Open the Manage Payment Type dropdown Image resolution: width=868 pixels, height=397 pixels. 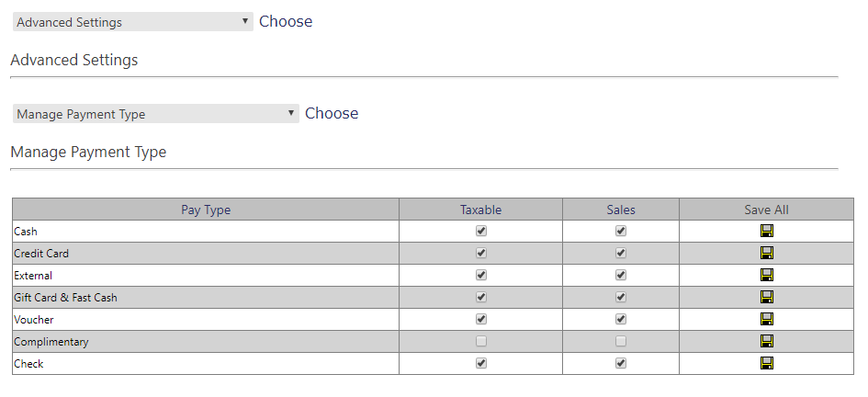tap(155, 114)
